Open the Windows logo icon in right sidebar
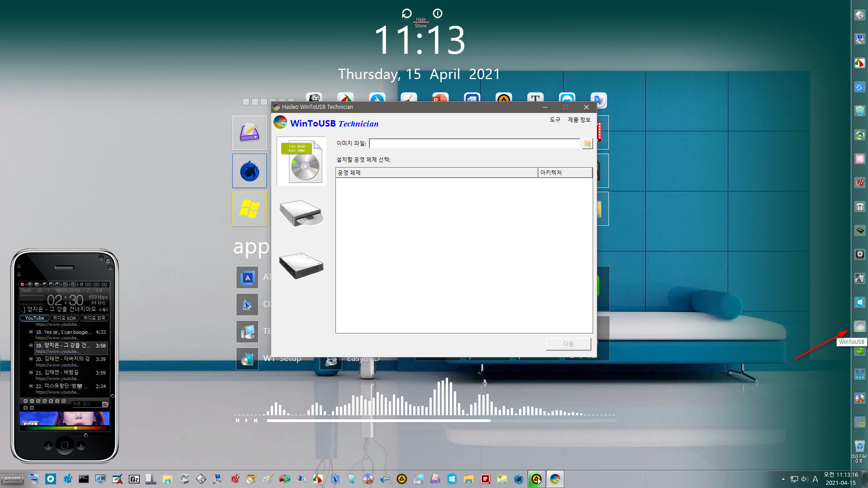The height and width of the screenshot is (488, 868). click(859, 302)
